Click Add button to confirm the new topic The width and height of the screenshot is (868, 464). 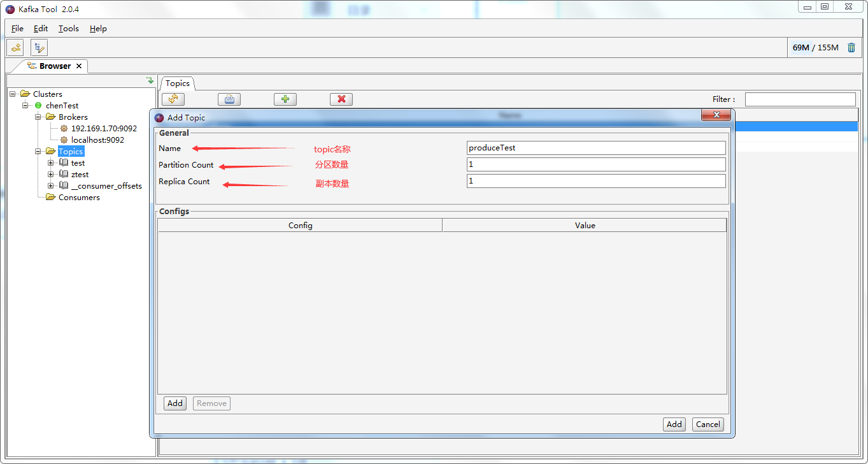[674, 424]
